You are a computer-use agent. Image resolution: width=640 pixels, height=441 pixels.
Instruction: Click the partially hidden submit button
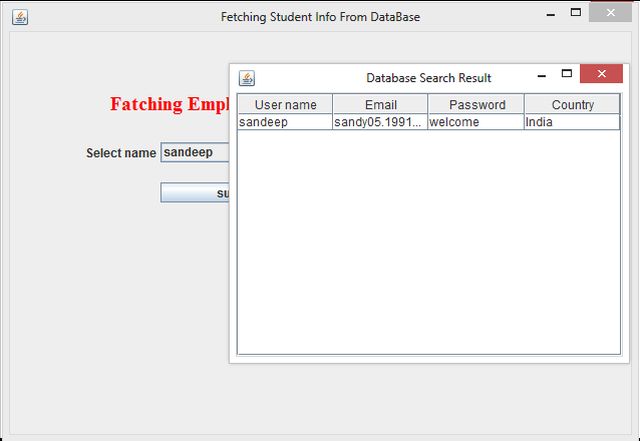click(195, 192)
